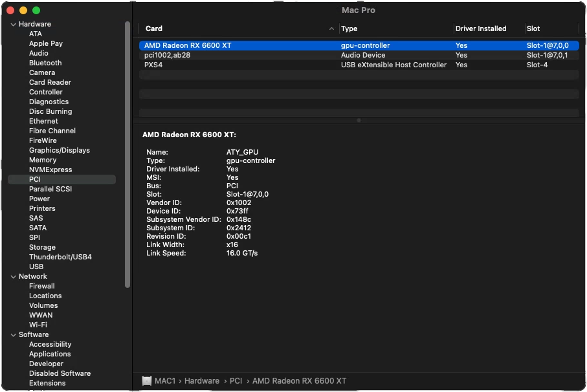Viewport: 587px width, 392px height.
Task: Click USB eXtensible Host Controller cell
Action: point(393,65)
